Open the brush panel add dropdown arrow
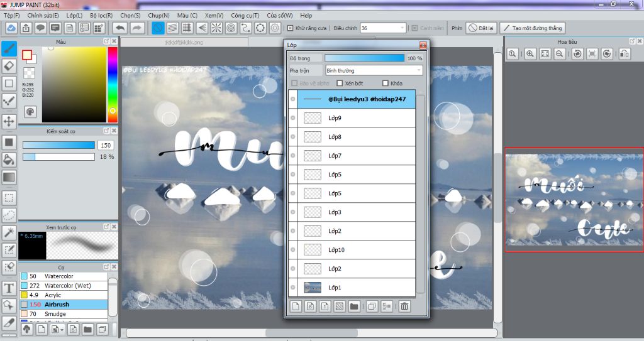This screenshot has width=644, height=341. point(62,330)
